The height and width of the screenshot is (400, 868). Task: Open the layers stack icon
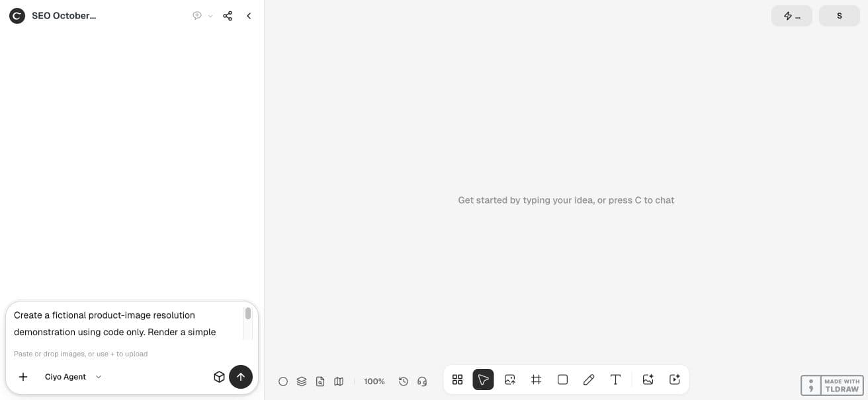pyautogui.click(x=302, y=381)
